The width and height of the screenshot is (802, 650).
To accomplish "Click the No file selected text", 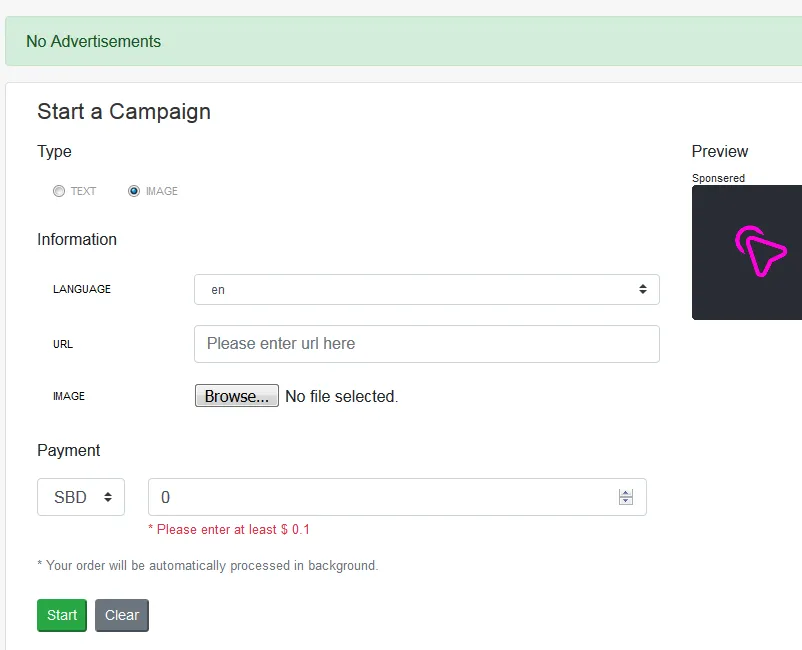I will [342, 396].
